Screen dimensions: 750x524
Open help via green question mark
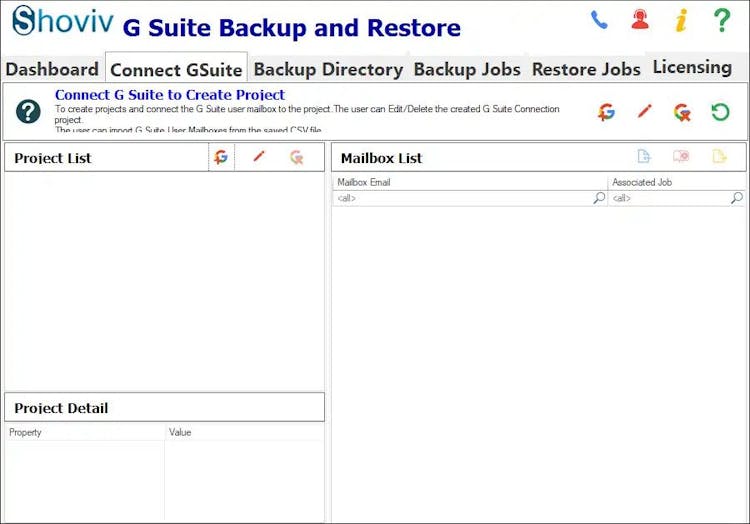(x=722, y=20)
